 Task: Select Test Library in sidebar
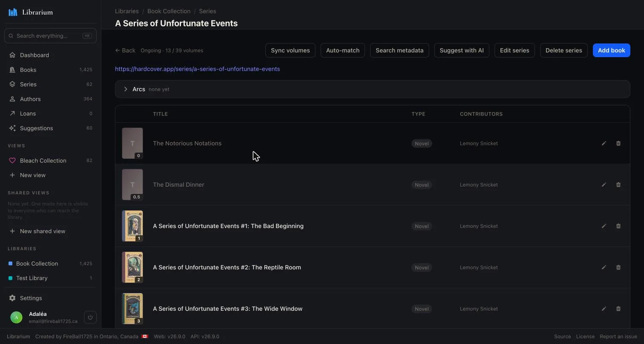click(50, 278)
